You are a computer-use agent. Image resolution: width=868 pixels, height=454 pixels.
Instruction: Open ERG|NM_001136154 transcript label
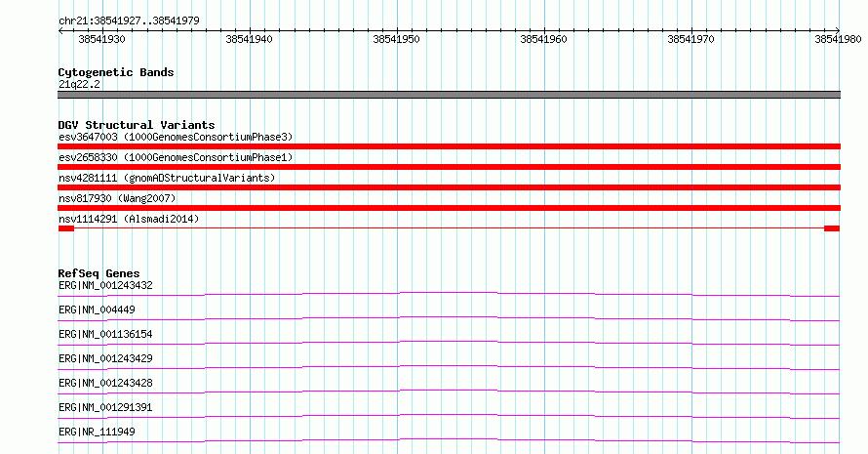point(105,334)
